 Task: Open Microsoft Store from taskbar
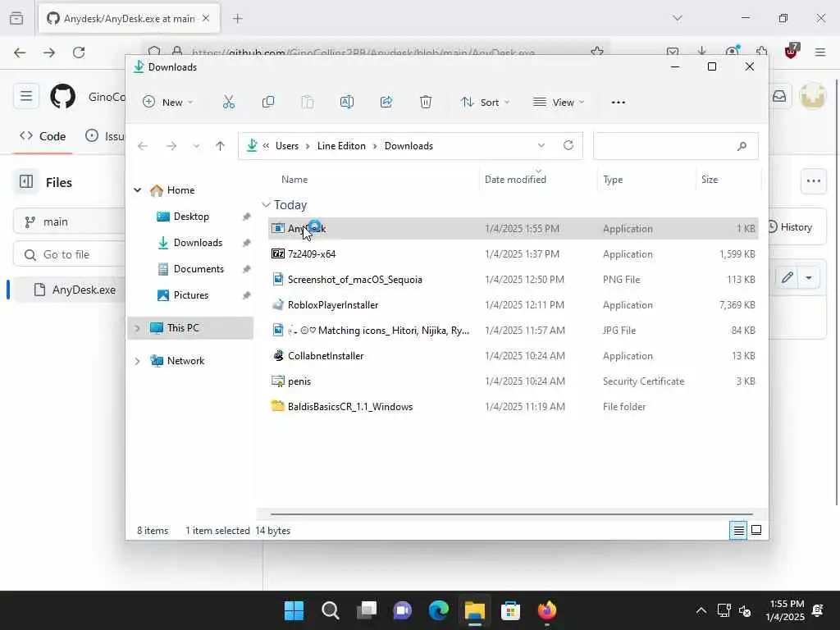pos(510,610)
